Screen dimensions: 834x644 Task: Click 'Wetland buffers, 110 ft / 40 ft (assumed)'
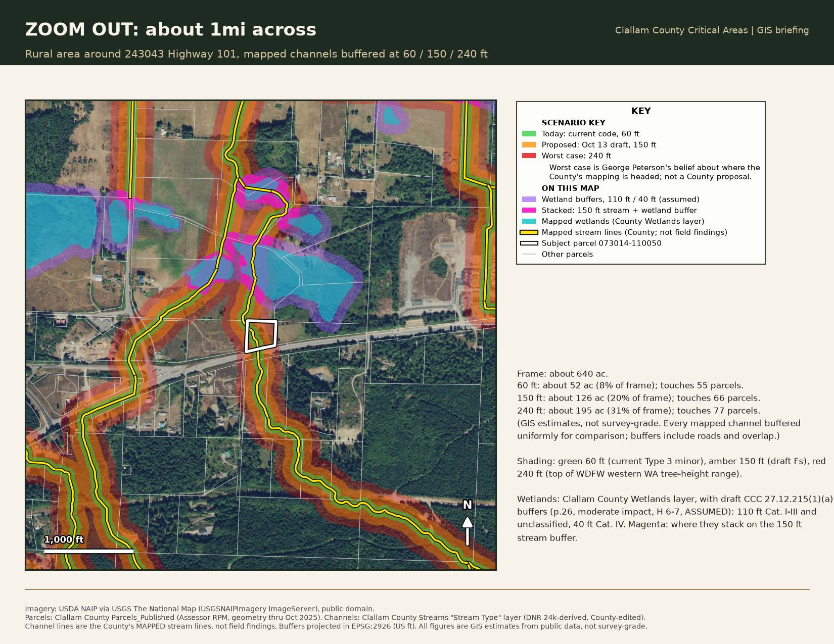(621, 200)
